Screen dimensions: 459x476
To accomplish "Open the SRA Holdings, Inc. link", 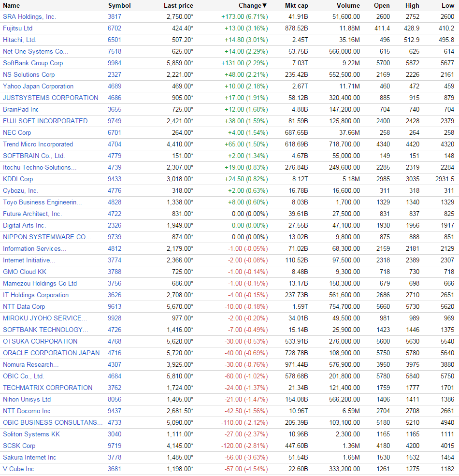I will (29, 17).
